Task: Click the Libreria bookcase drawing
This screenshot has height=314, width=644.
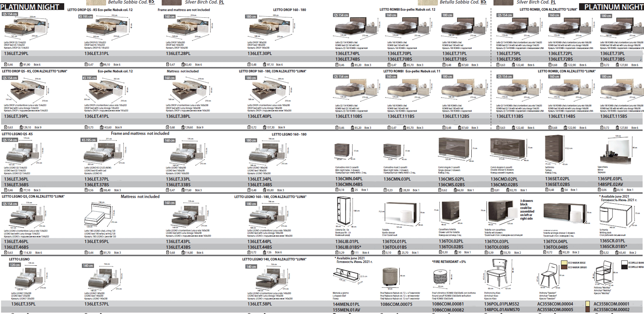Action: [x=343, y=211]
